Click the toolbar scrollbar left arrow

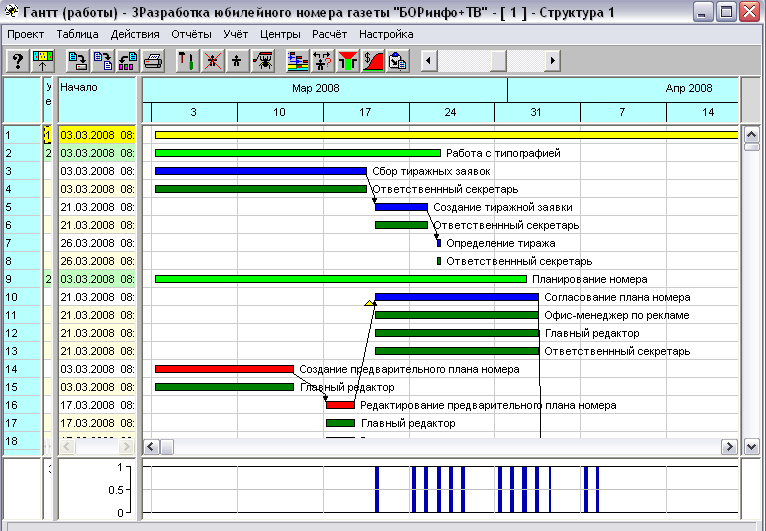tap(428, 61)
